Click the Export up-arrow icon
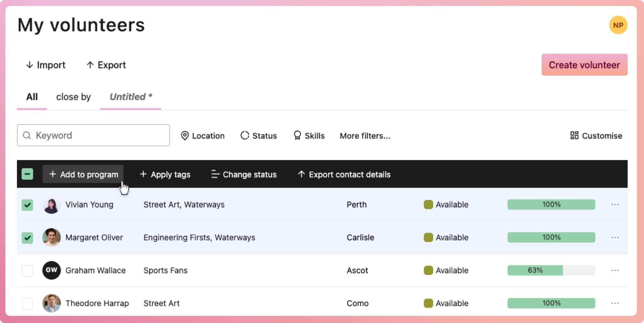 [x=90, y=65]
